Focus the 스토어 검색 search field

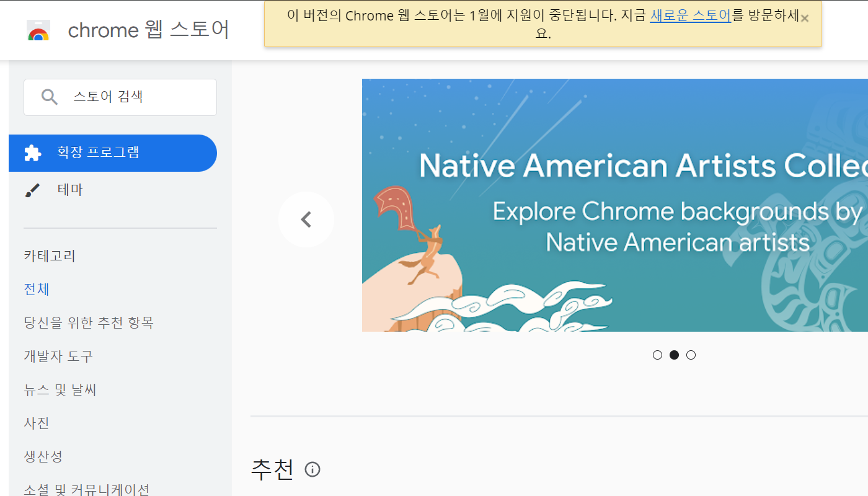coord(120,97)
